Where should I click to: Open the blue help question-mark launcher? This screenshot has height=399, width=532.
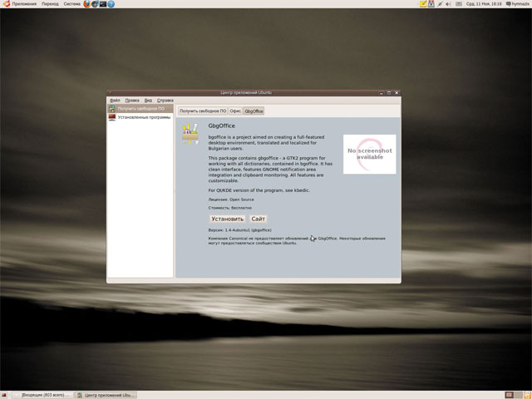pos(111,4)
